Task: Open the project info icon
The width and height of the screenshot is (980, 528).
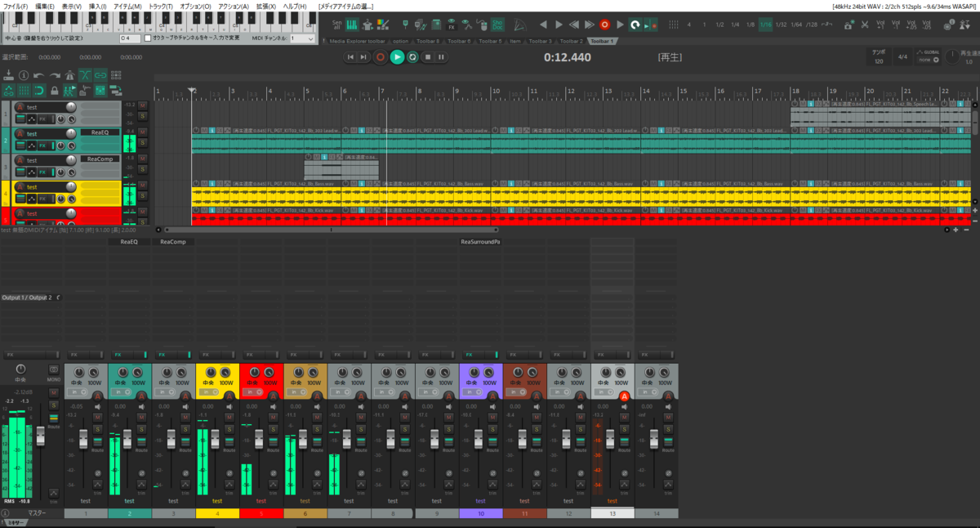Action: click(x=24, y=75)
